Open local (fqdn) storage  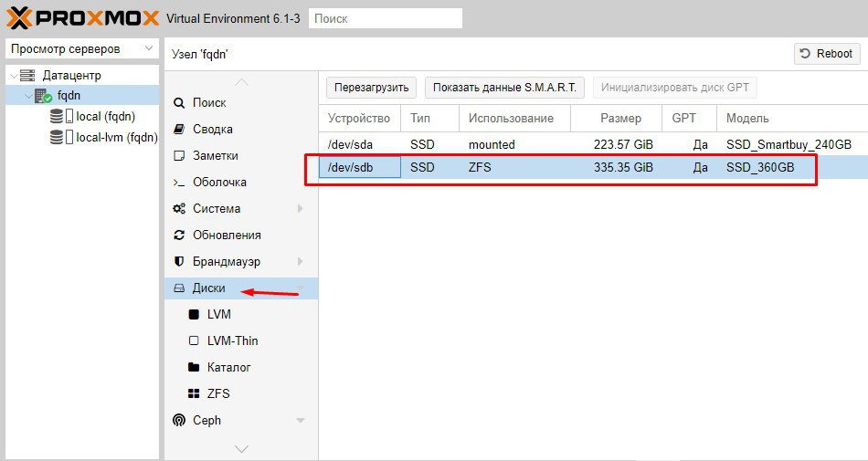106,116
